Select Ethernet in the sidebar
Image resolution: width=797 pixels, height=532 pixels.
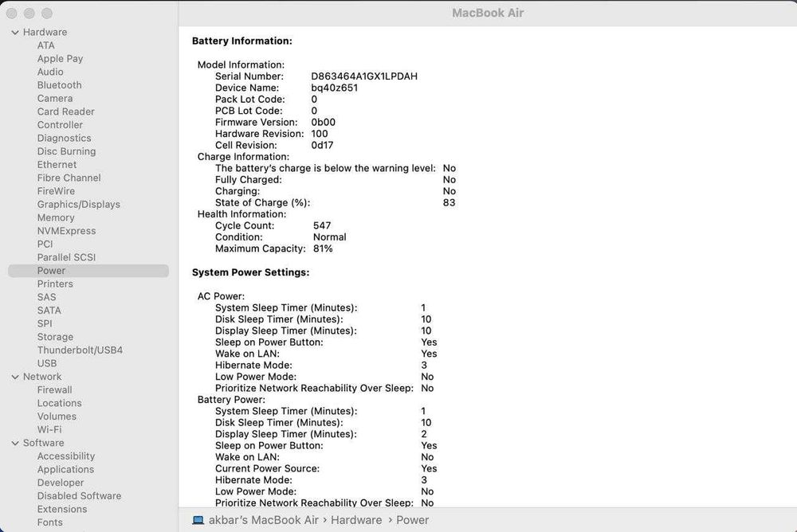click(x=57, y=164)
